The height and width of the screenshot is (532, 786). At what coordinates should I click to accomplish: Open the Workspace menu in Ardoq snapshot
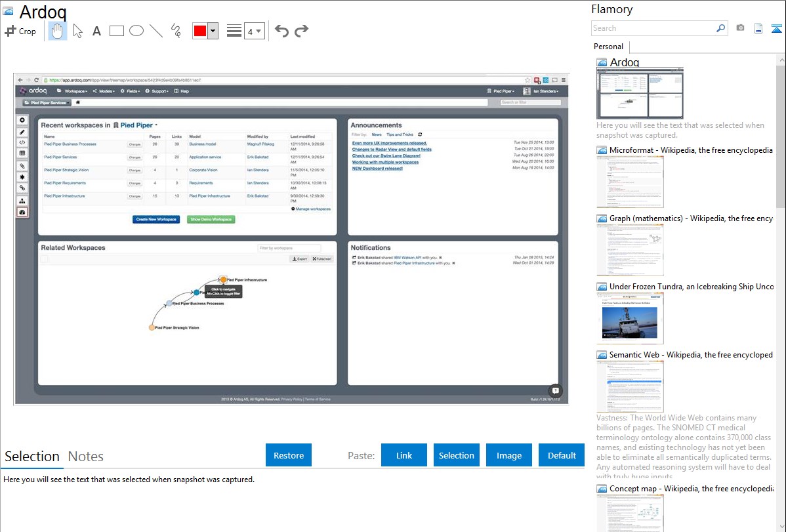tap(72, 91)
